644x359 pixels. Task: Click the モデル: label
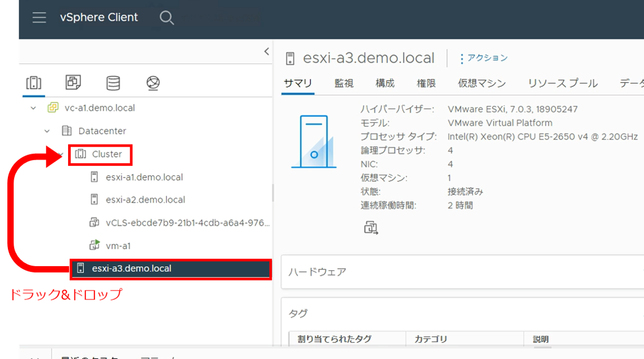click(375, 123)
